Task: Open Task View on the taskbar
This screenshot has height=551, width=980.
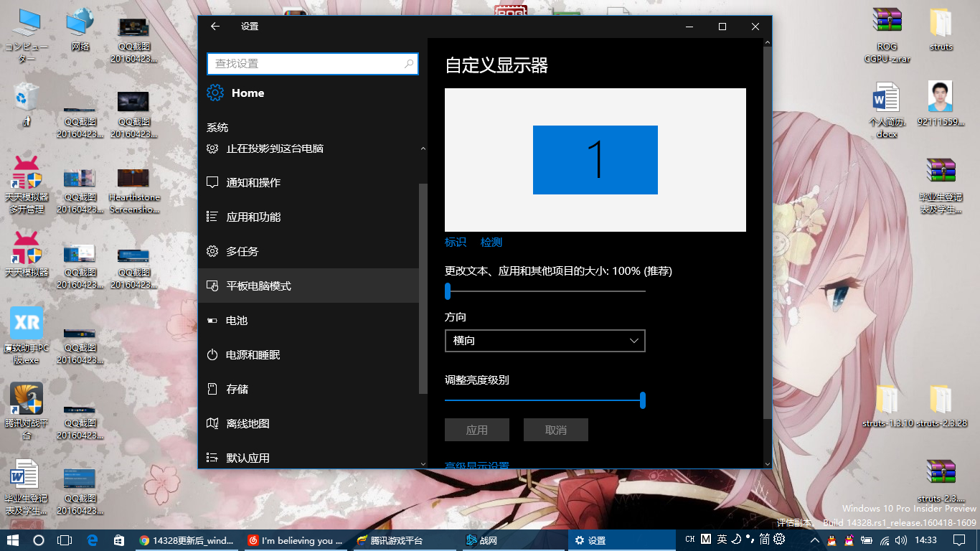Action: coord(65,540)
